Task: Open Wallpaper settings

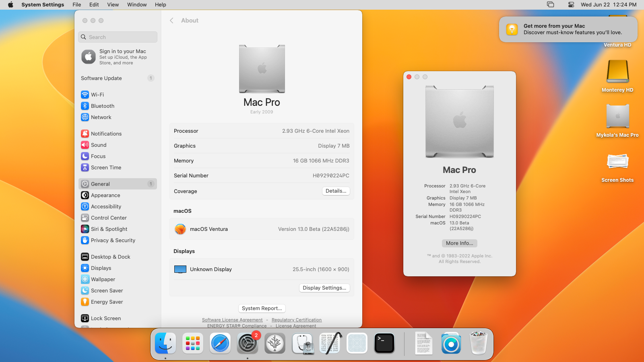Action: [x=118, y=279]
